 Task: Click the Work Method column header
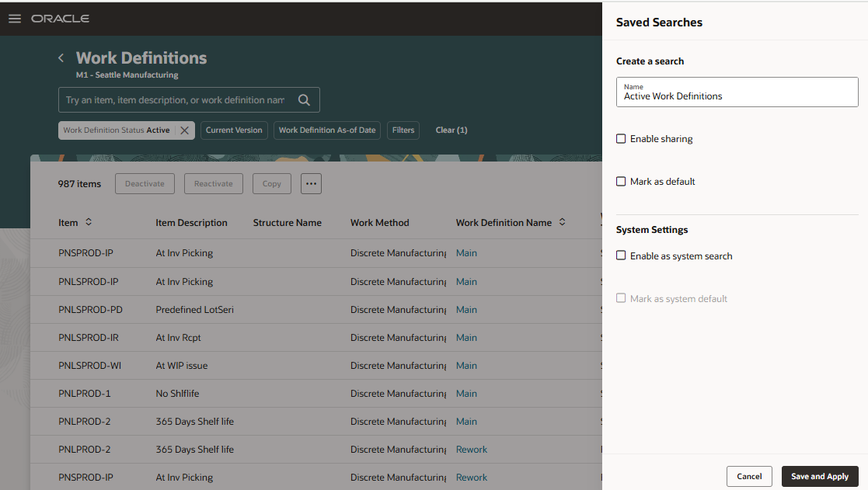click(x=380, y=222)
